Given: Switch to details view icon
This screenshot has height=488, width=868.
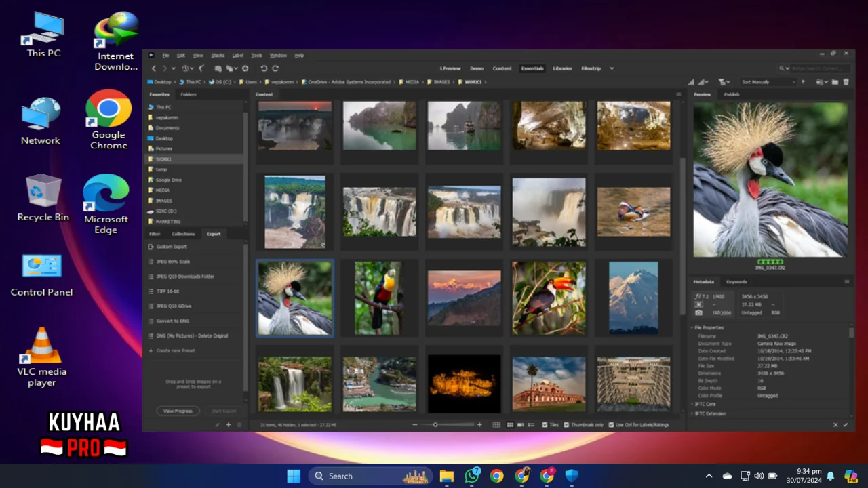Looking at the screenshot, I should [520, 425].
